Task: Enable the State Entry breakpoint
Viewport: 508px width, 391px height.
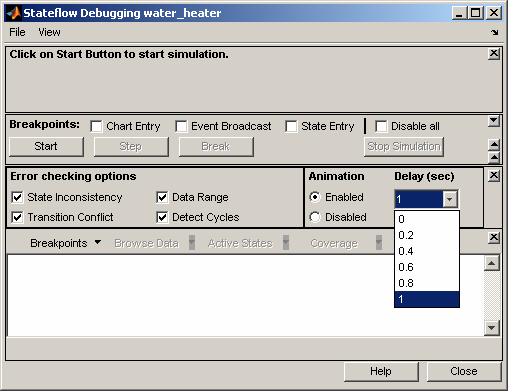Action: (x=291, y=126)
